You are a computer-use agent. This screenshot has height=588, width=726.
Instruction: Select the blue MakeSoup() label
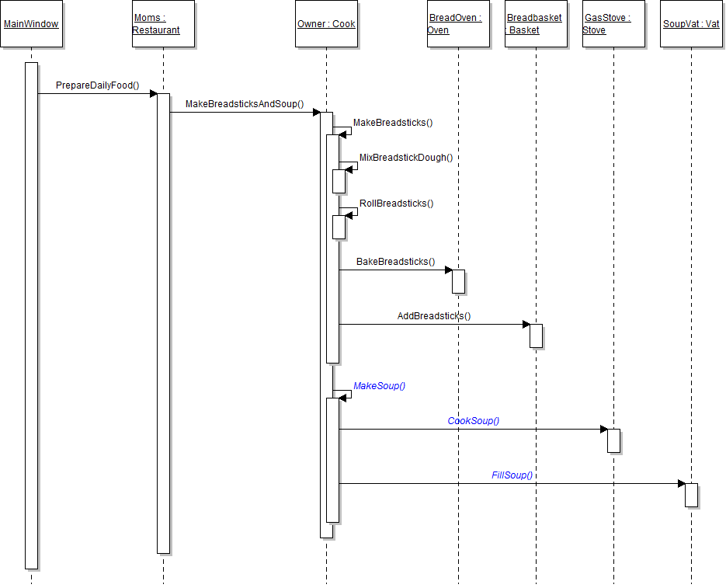coord(380,386)
